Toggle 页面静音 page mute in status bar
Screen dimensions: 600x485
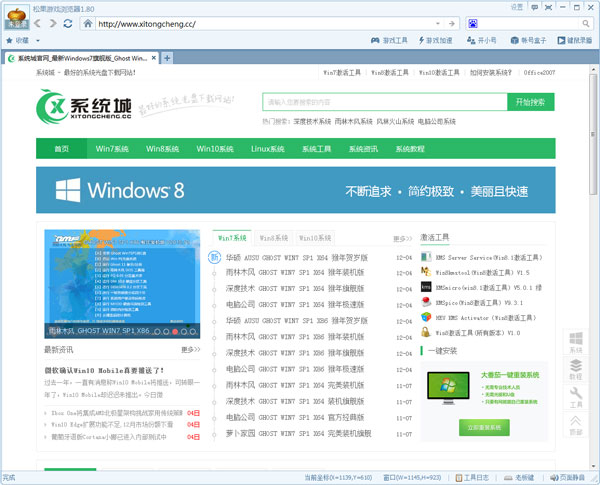pos(567,478)
